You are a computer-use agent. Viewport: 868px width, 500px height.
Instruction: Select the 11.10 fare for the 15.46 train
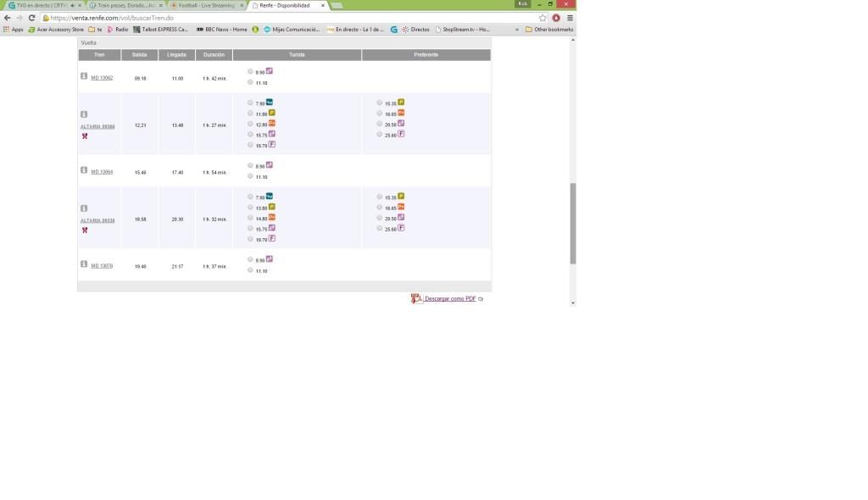click(250, 176)
